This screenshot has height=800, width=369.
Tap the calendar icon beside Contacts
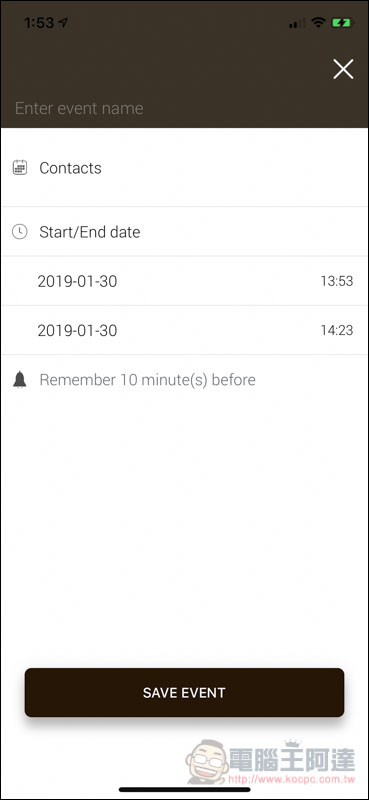(x=20, y=168)
